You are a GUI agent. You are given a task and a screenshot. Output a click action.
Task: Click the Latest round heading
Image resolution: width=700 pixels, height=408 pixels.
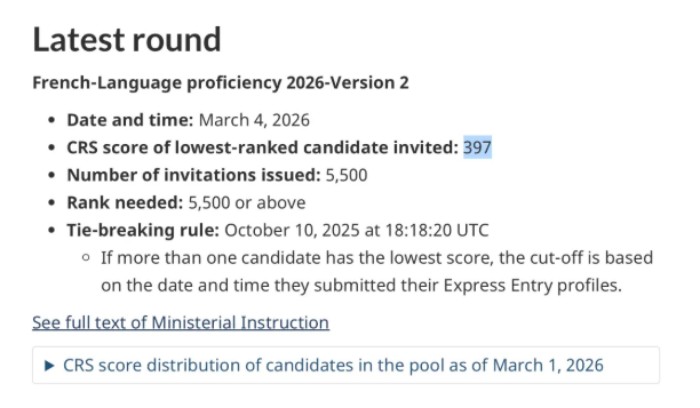[127, 39]
